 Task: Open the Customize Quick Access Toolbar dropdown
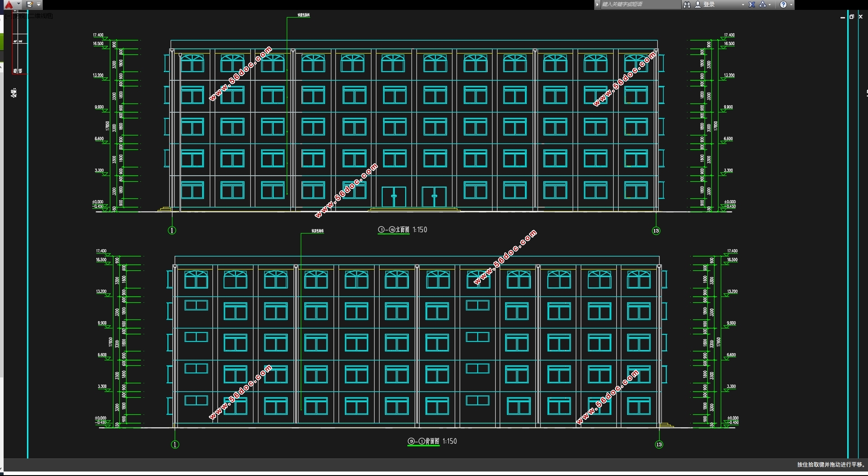point(39,4)
